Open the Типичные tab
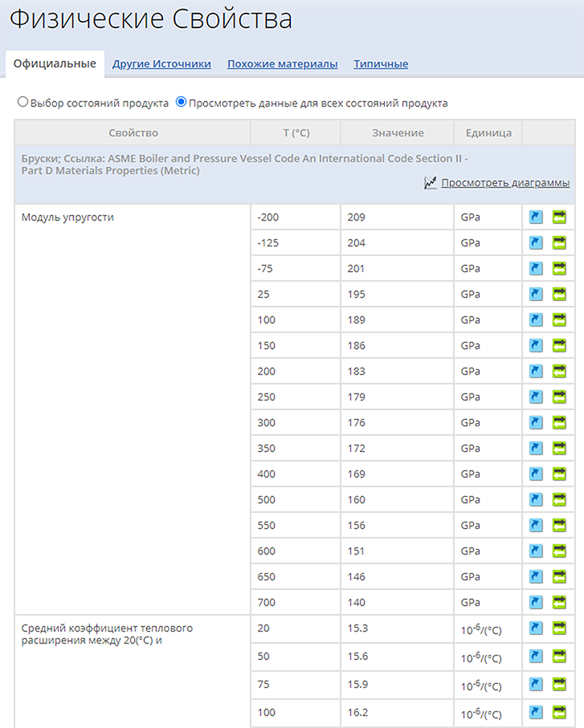The height and width of the screenshot is (728, 584). point(381,64)
